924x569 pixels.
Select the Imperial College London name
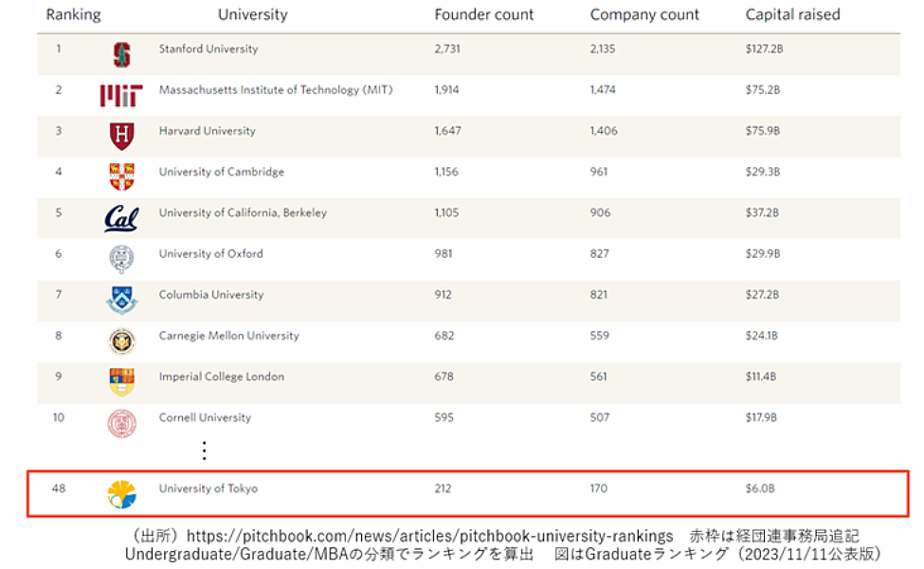[x=222, y=376]
